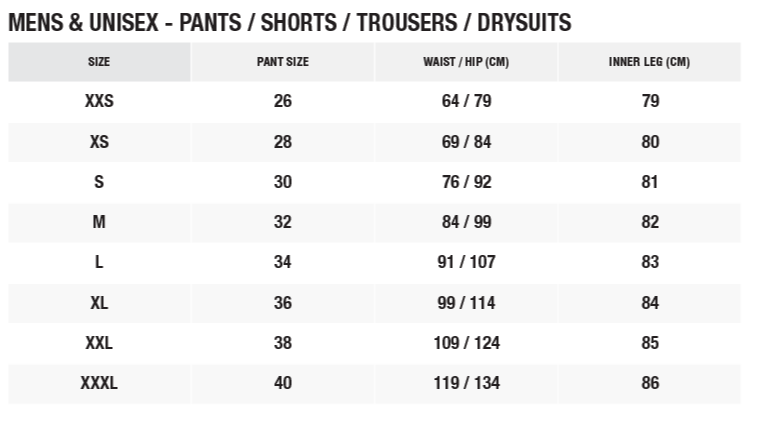Viewport: 775px width, 421px height.
Task: Select the L size cell
Action: 99,262
